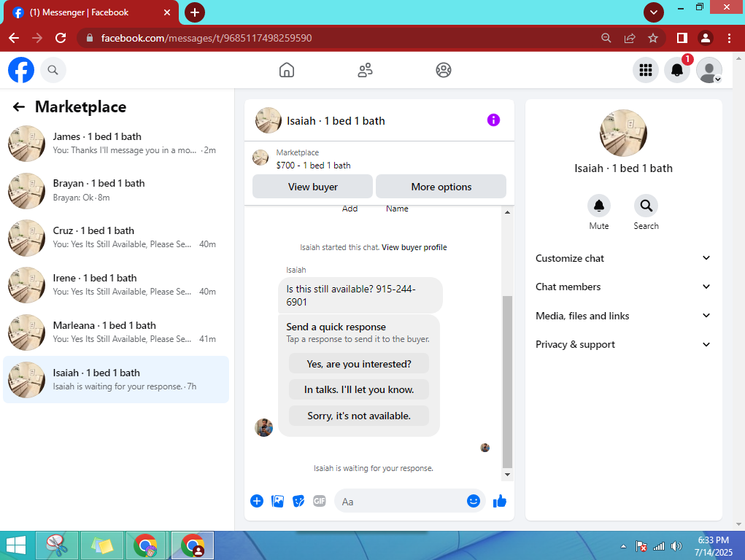
Task: Open the Facebook logo home link
Action: (21, 70)
